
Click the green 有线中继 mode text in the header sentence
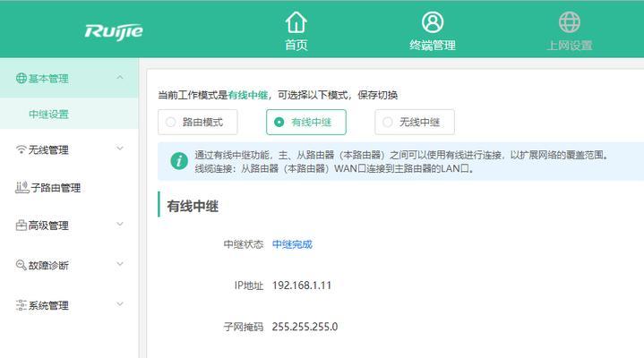coord(248,95)
